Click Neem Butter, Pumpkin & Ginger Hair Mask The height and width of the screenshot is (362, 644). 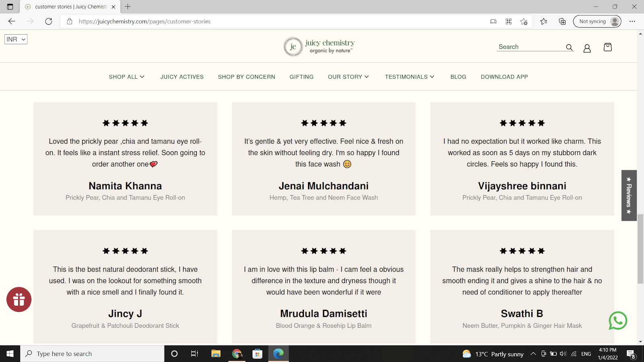522,325
